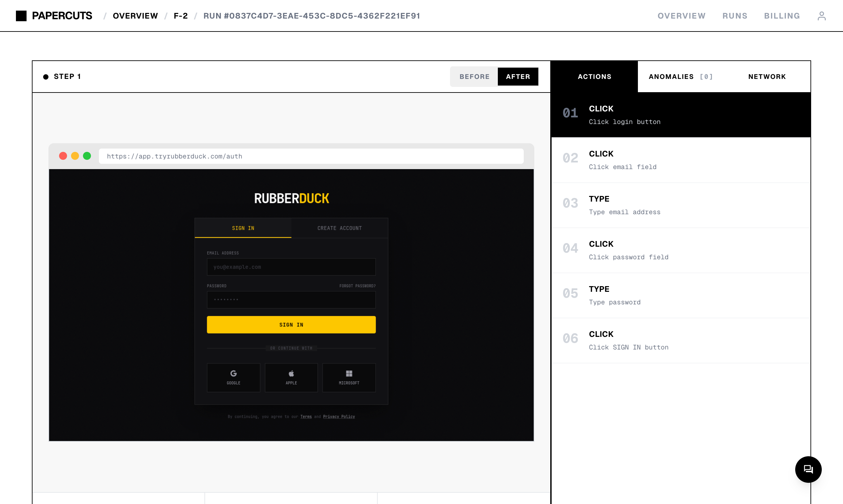Go to Runs in top navigation
Screen dimensions: 843x504
pyautogui.click(x=734, y=16)
